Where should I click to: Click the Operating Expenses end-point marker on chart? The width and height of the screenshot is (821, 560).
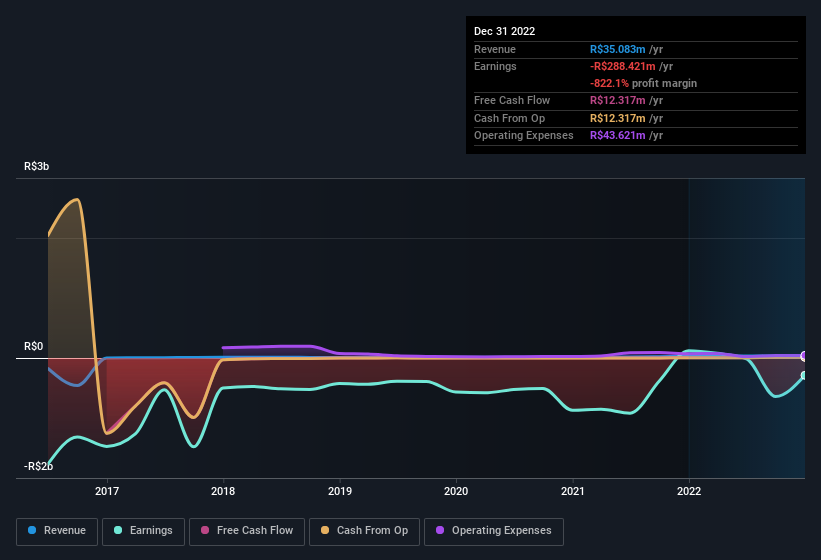coord(804,356)
